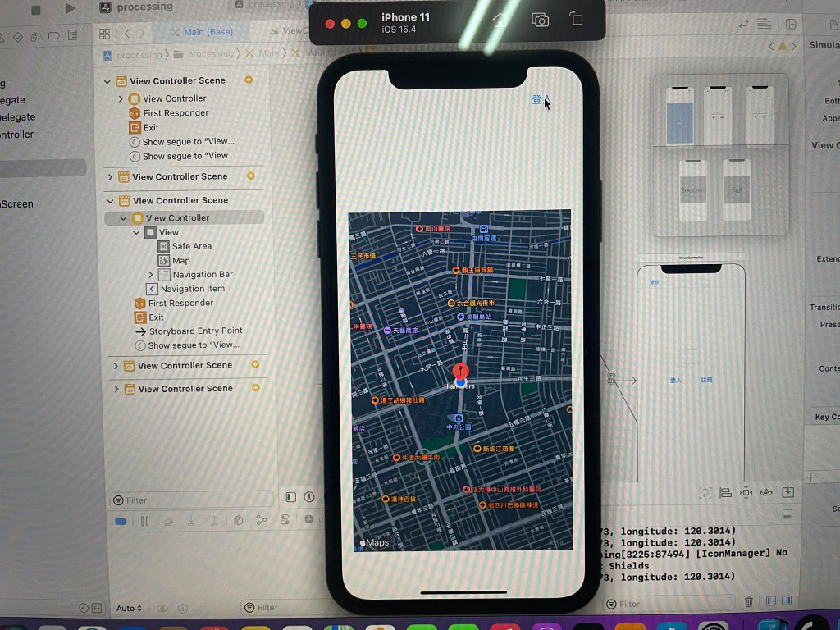
Task: Click the Main segment in the jump bar
Action: pos(262,53)
